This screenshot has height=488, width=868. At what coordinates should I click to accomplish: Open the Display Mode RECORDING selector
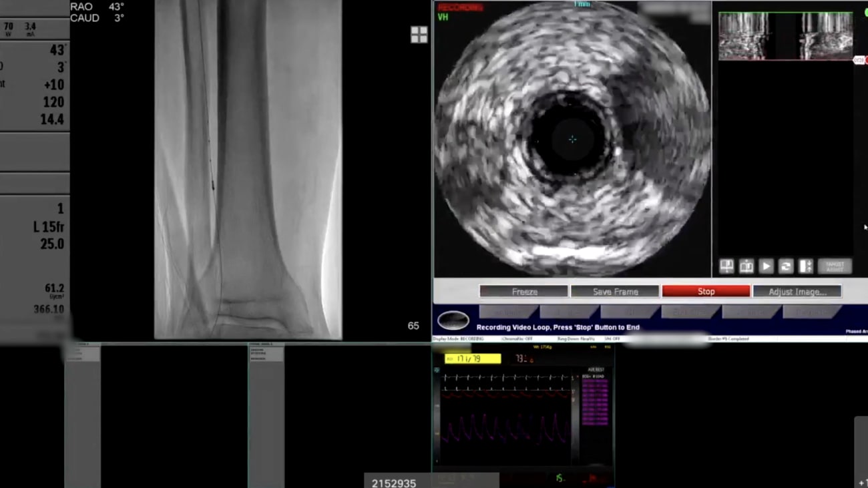pyautogui.click(x=457, y=338)
